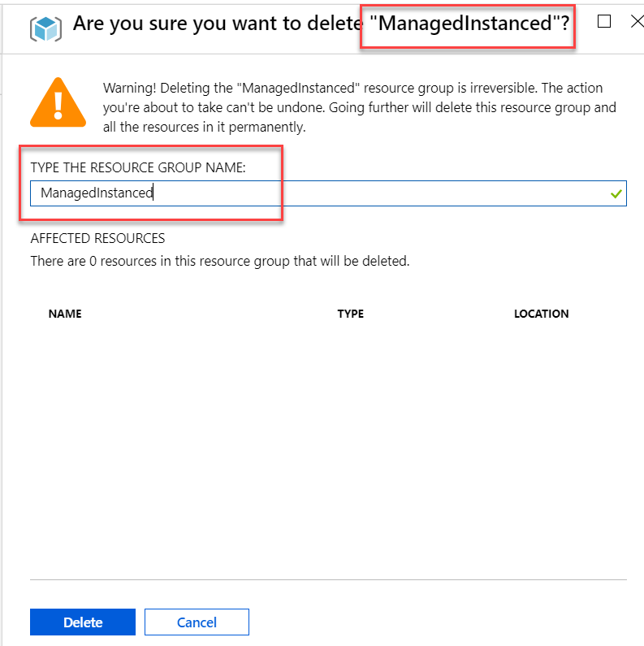Click the empty affected resources list area

coord(325,447)
